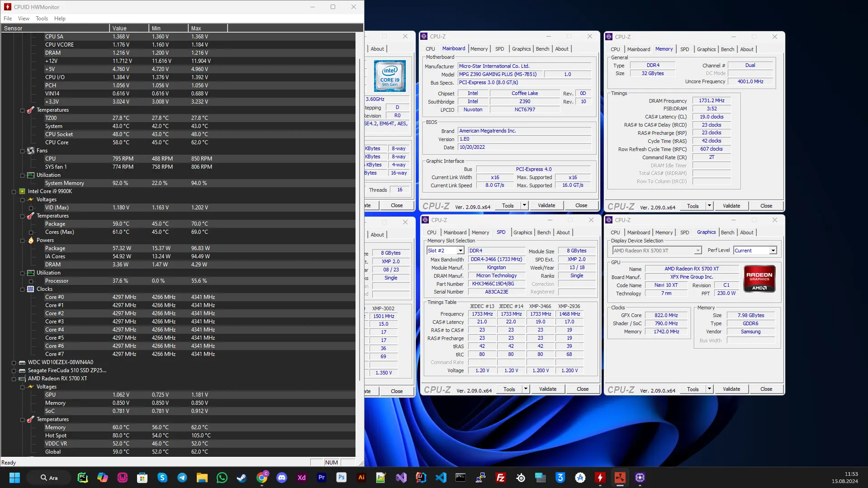Switch to CPU tab in SPD CPU-Z window
The width and height of the screenshot is (868, 488).
pos(432,232)
